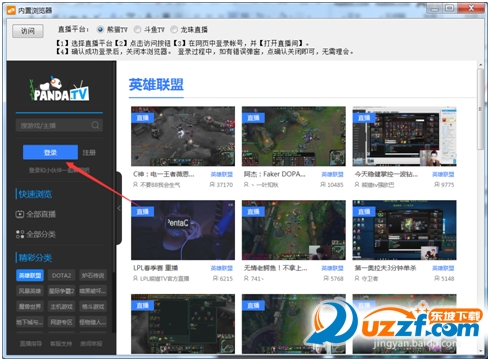Click the page vertical scrollbar thumb
The width and height of the screenshot is (490, 361).
[x=480, y=109]
